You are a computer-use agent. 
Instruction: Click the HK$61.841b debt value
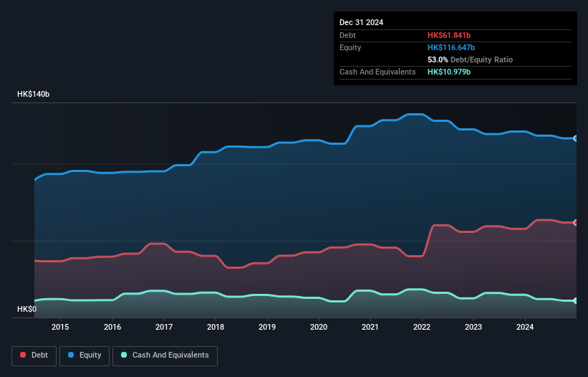[x=449, y=35]
